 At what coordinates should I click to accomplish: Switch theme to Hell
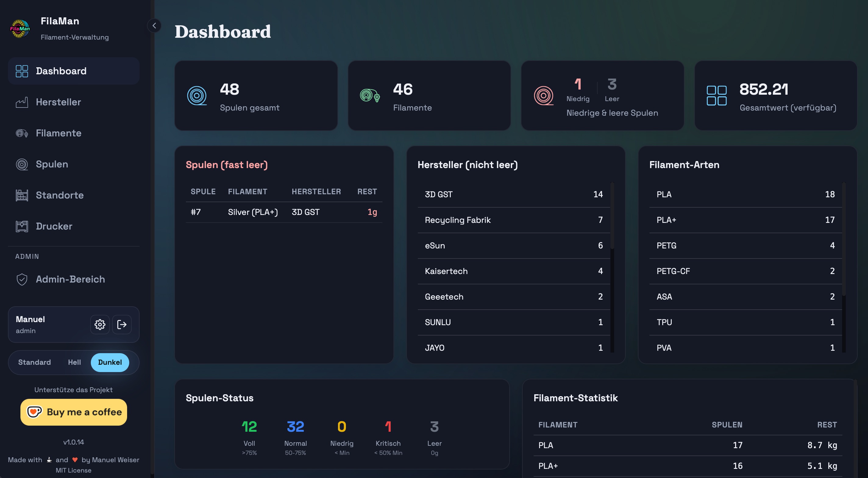74,363
